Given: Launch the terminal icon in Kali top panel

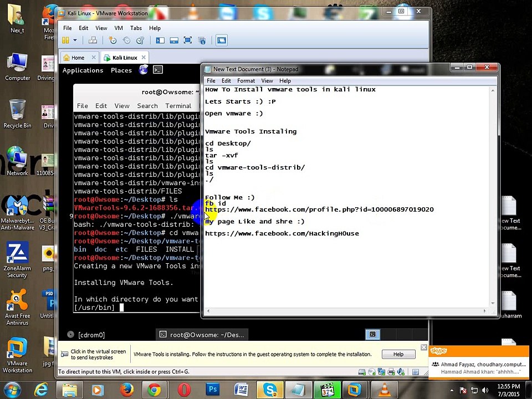Looking at the screenshot, I should [x=158, y=70].
